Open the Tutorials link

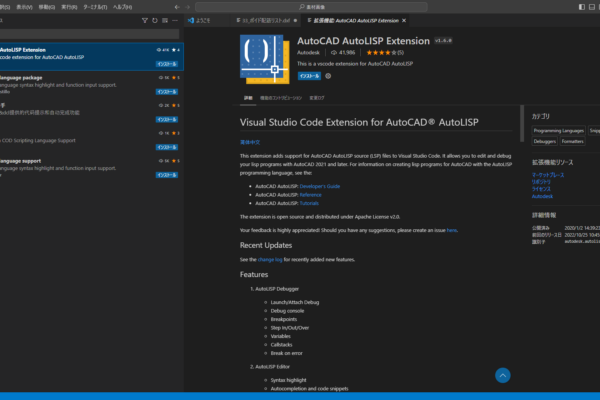tap(309, 203)
